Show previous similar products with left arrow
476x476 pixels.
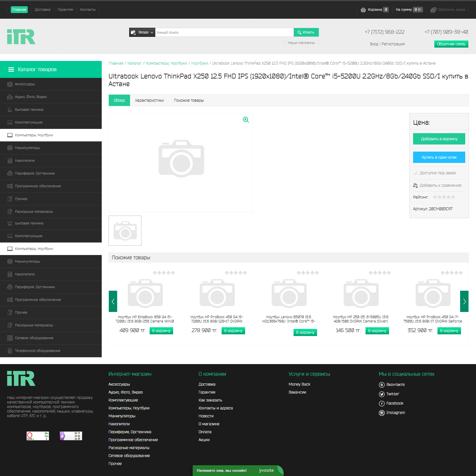(x=113, y=301)
